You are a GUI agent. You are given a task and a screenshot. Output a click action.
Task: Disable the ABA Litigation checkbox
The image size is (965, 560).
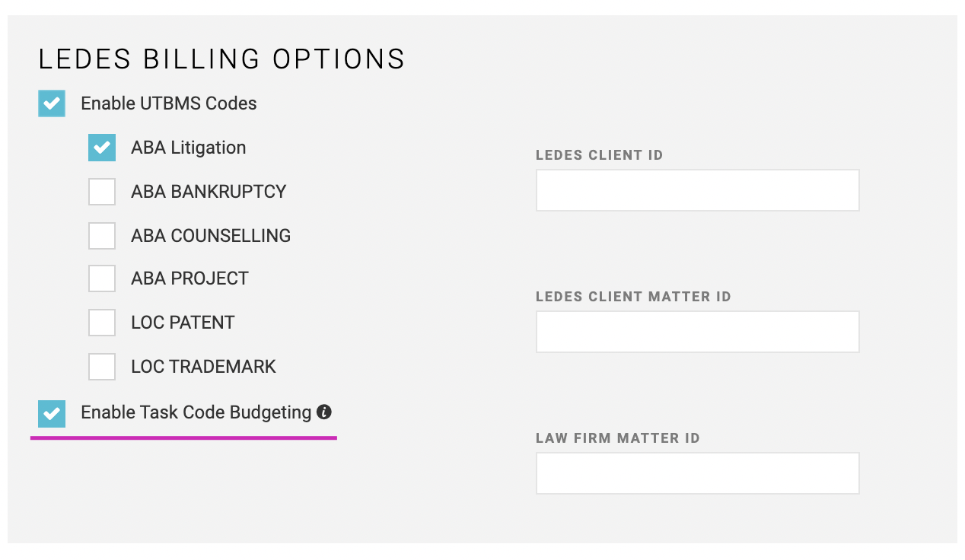[102, 148]
